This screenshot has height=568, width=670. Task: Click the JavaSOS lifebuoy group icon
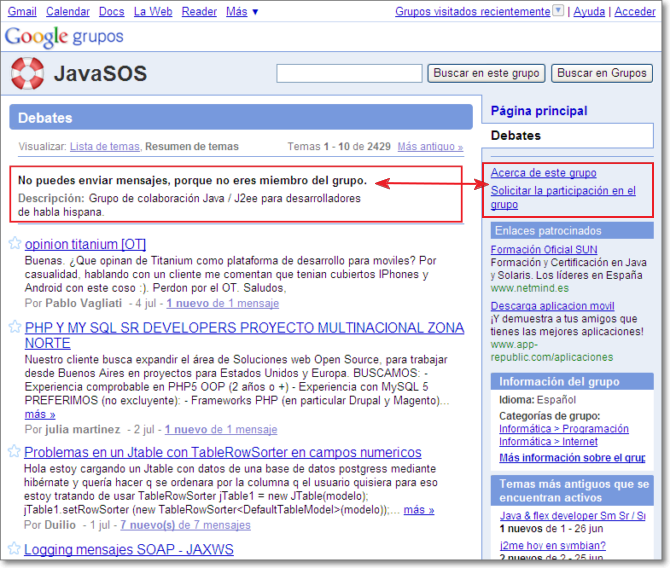27,74
